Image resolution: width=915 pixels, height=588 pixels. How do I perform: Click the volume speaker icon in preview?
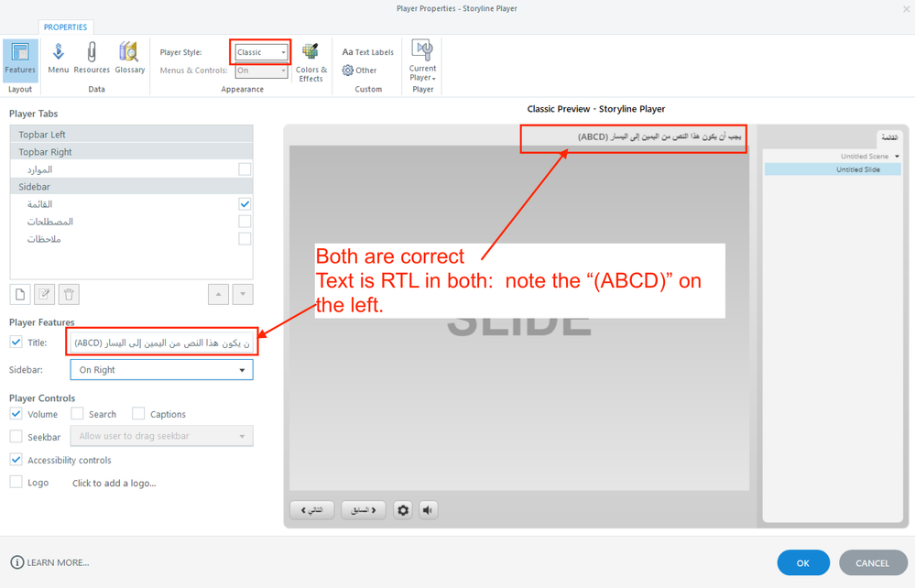click(429, 510)
